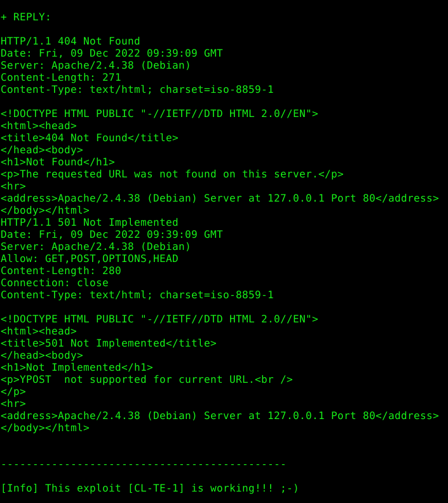Click the first address tag with 127.0.0.1
This screenshot has height=503, width=448.
[219, 198]
